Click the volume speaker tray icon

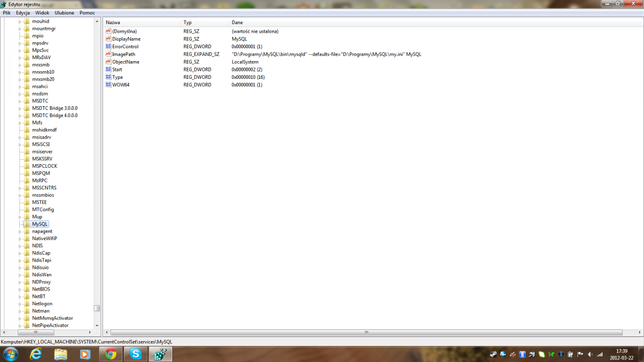[590, 354]
